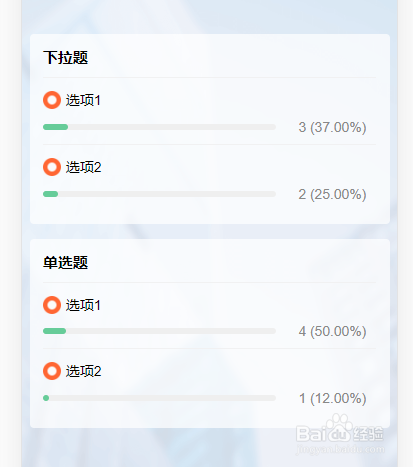The width and height of the screenshot is (413, 467).
Task: Select the 选项1 label under 下拉题
Action: [x=83, y=100]
